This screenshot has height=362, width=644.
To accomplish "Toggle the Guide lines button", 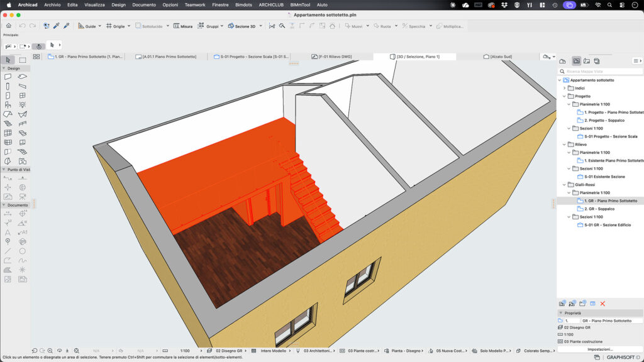I will (x=87, y=26).
